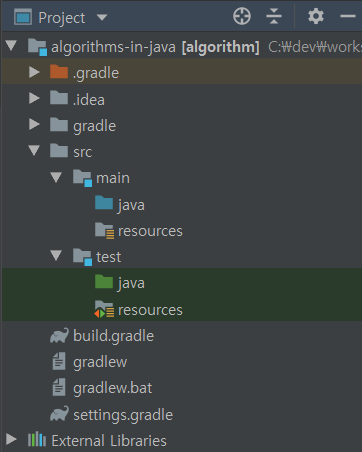Screen dimensions: 362x452
Task: Select the main folder name
Action: point(113,178)
